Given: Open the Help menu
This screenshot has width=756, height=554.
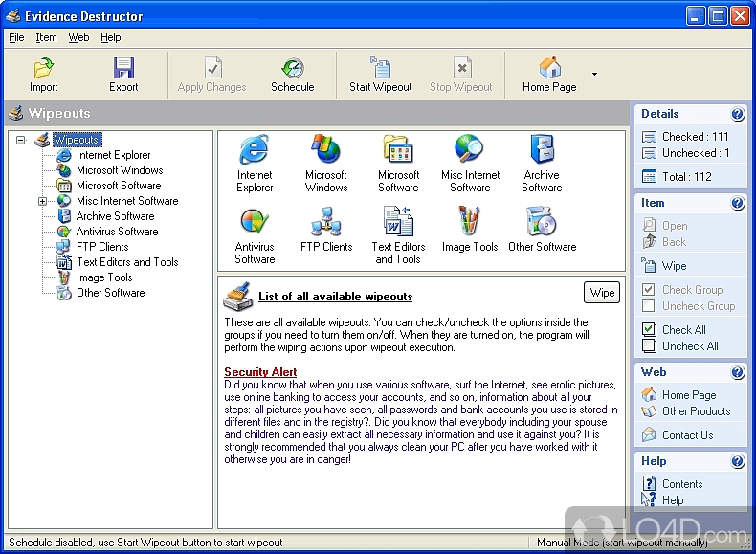Looking at the screenshot, I should point(110,37).
